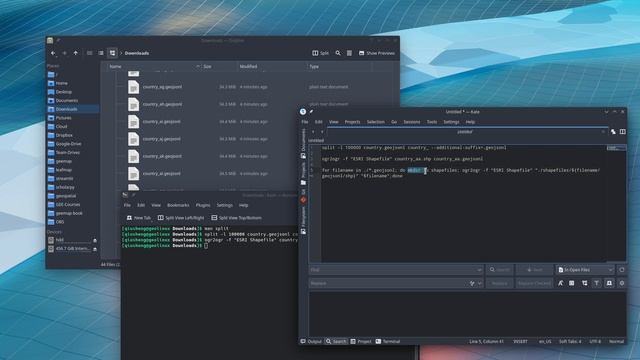Open the search icon in Dolphin
This screenshot has width=640, height=360.
pyautogui.click(x=338, y=53)
